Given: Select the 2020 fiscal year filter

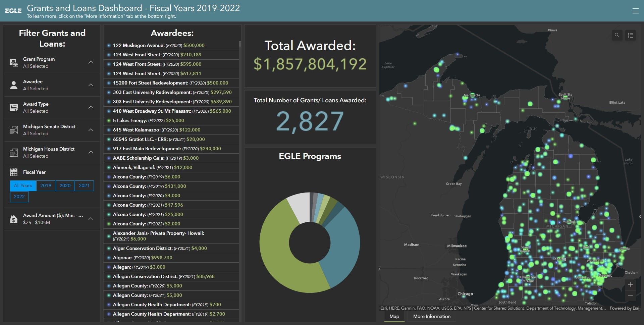Looking at the screenshot, I should [65, 185].
